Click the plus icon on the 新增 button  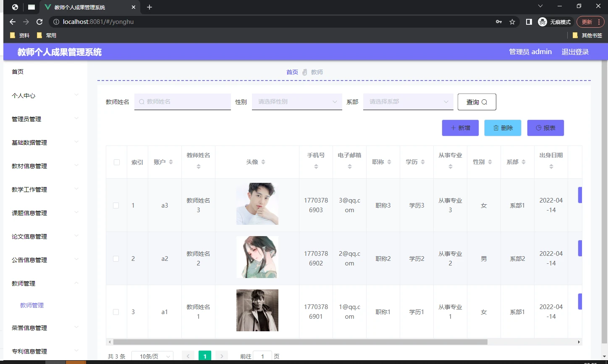(x=453, y=128)
